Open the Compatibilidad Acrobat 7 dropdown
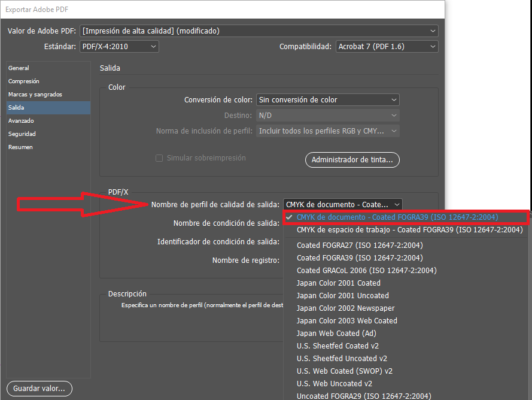Image resolution: width=532 pixels, height=400 pixels. [387, 47]
